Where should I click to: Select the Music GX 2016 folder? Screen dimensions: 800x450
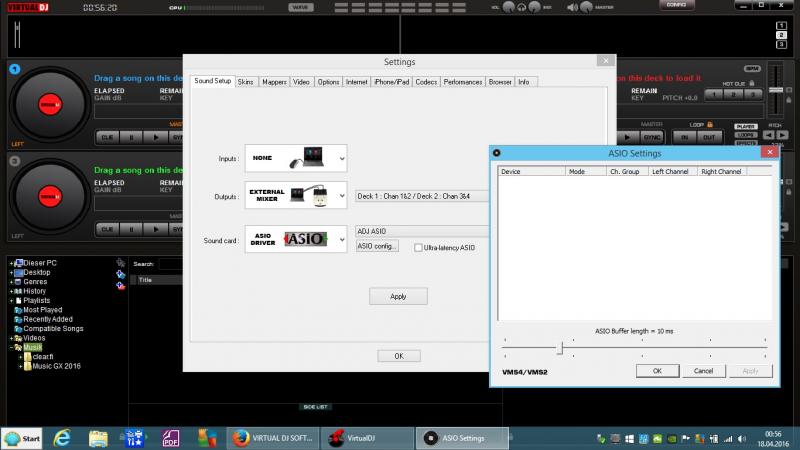(58, 366)
